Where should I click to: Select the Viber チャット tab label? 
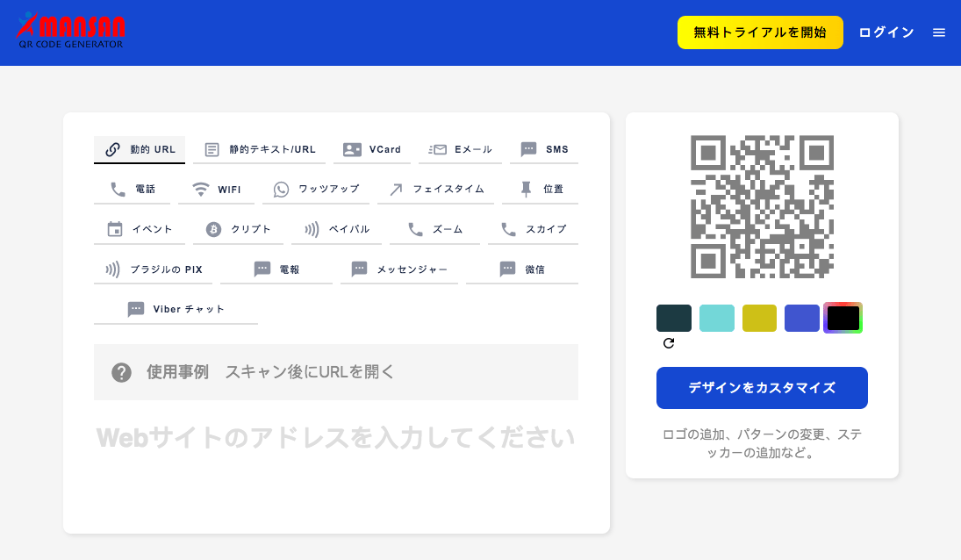[189, 310]
